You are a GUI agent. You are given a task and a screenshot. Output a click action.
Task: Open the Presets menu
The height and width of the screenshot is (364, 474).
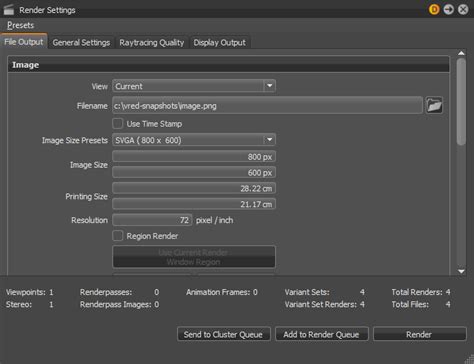click(20, 25)
